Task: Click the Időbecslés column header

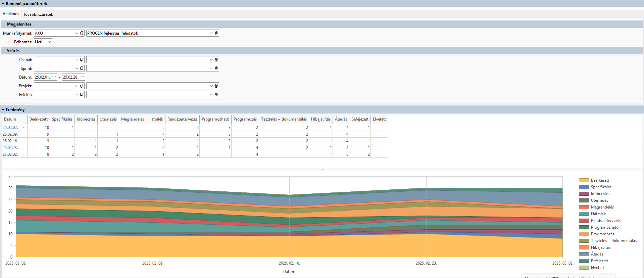Action: (86, 119)
